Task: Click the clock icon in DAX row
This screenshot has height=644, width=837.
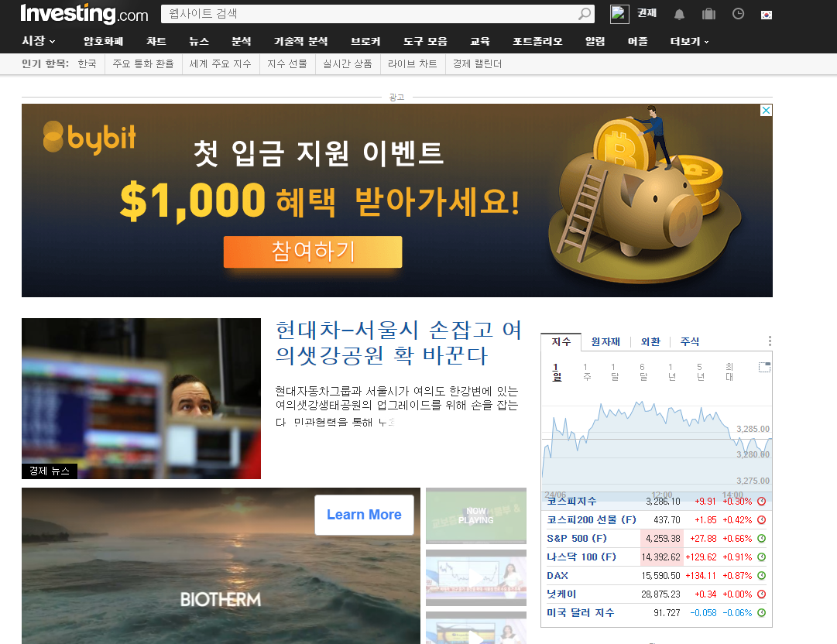Action: 762,576
